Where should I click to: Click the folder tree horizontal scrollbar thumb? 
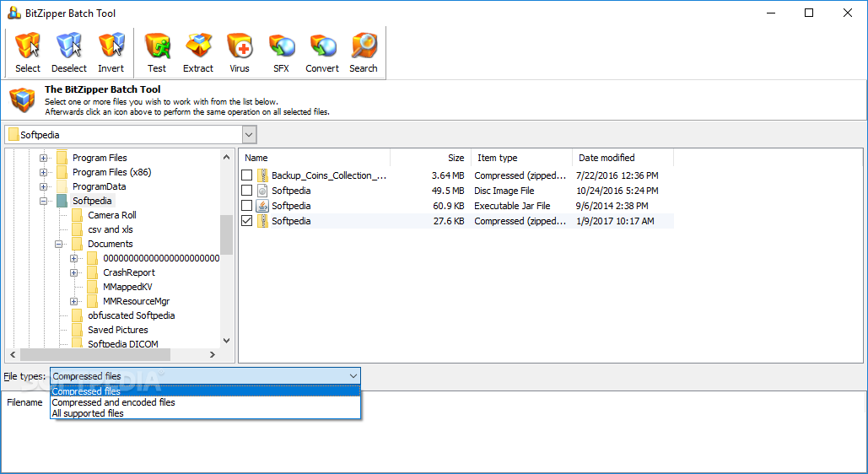point(95,354)
